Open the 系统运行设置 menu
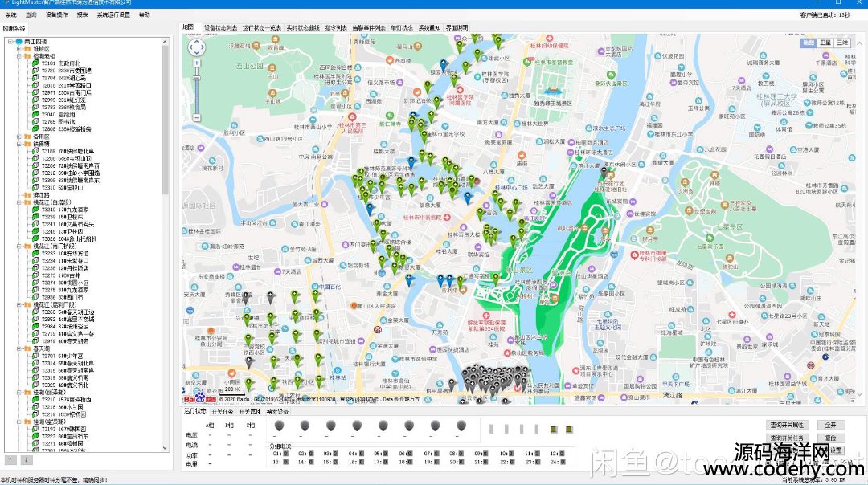Image resolution: width=868 pixels, height=485 pixels. tap(113, 15)
